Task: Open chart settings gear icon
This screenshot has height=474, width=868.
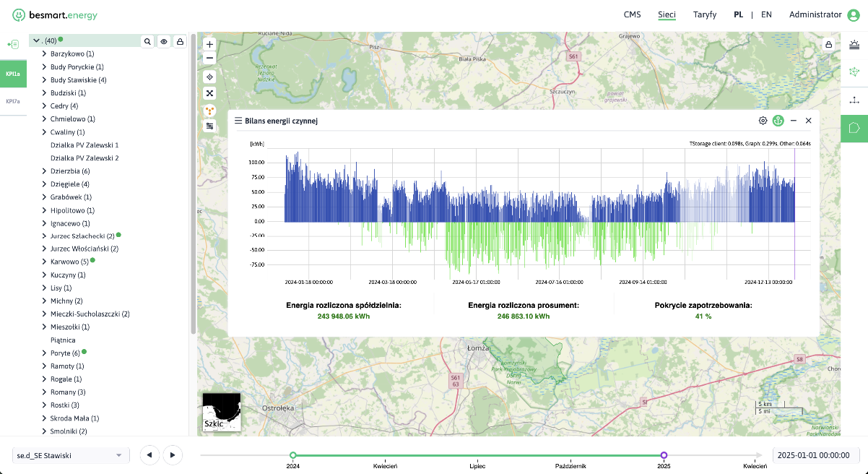Action: tap(763, 121)
